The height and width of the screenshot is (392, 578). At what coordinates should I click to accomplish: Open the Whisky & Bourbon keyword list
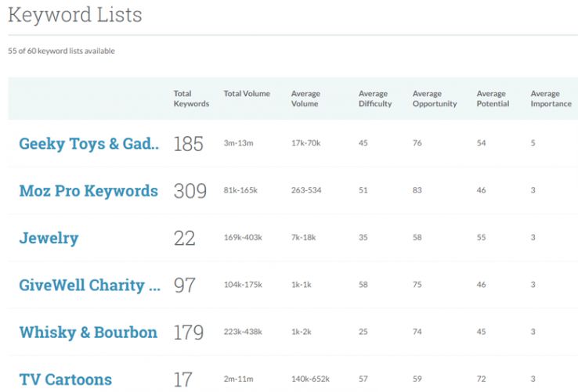(88, 332)
